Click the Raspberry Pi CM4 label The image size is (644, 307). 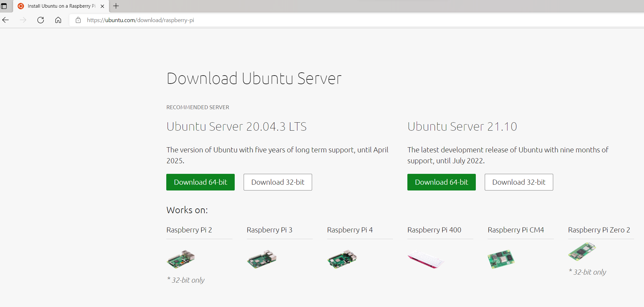point(516,230)
